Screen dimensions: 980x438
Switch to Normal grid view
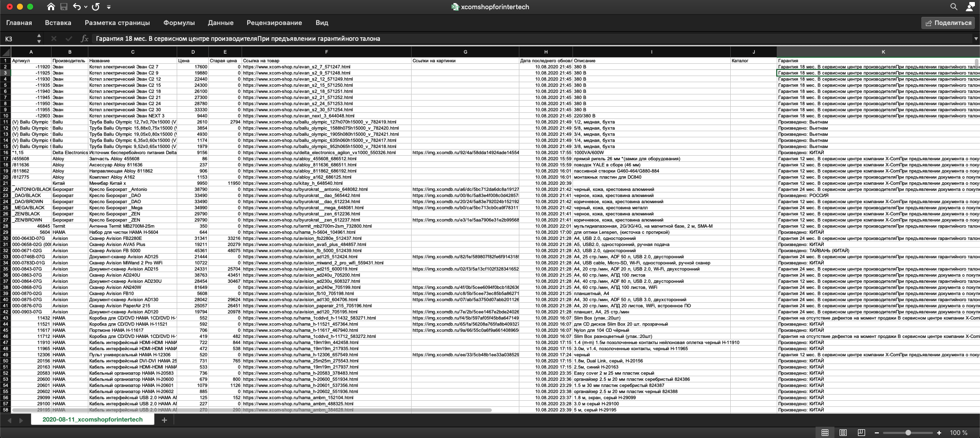(x=825, y=432)
